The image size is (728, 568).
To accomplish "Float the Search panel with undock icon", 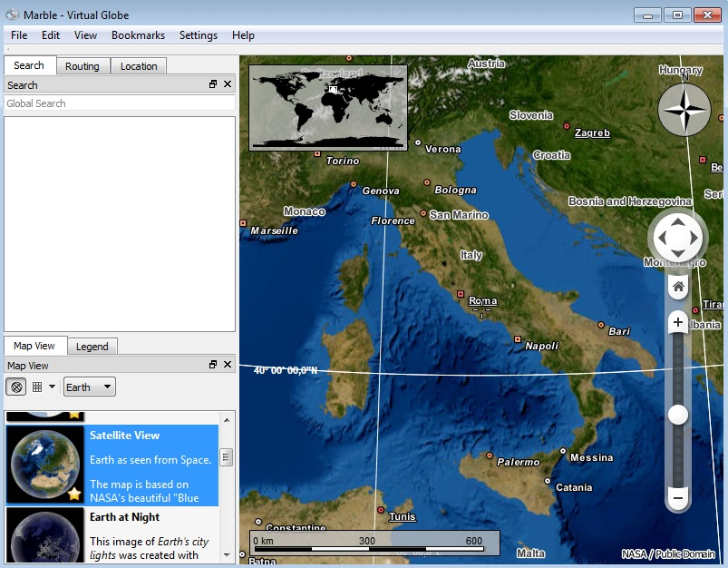I will 213,84.
